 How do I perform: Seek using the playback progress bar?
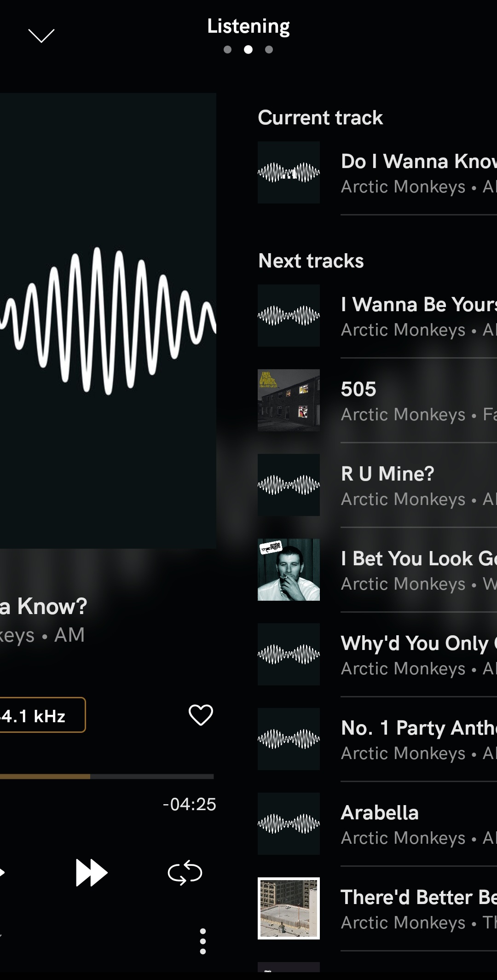point(107,777)
